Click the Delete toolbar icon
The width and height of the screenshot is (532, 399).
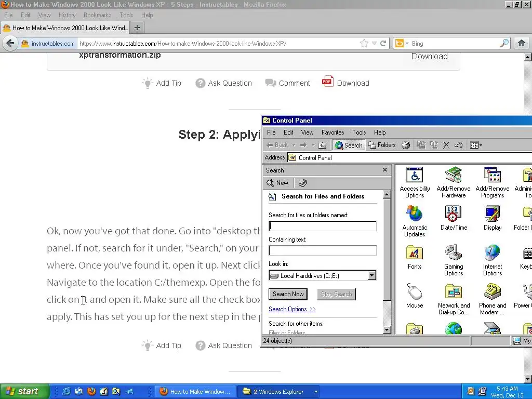[446, 145]
